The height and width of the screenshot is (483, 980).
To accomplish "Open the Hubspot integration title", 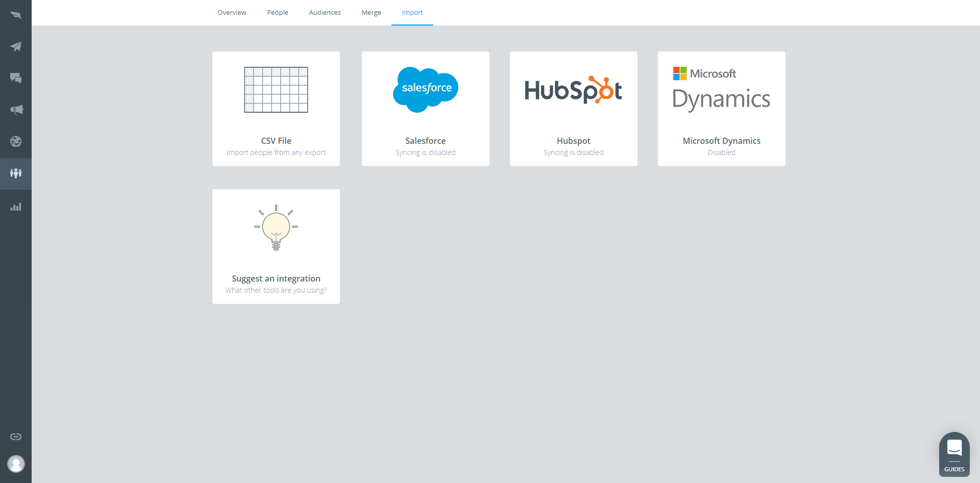I will pyautogui.click(x=574, y=141).
